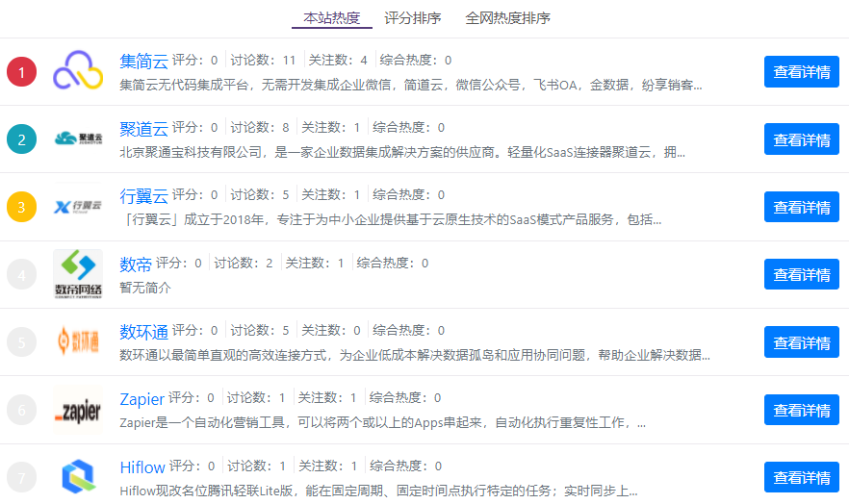The height and width of the screenshot is (504, 849).
Task: Click the teal rank 2 badge
Action: tap(21, 139)
